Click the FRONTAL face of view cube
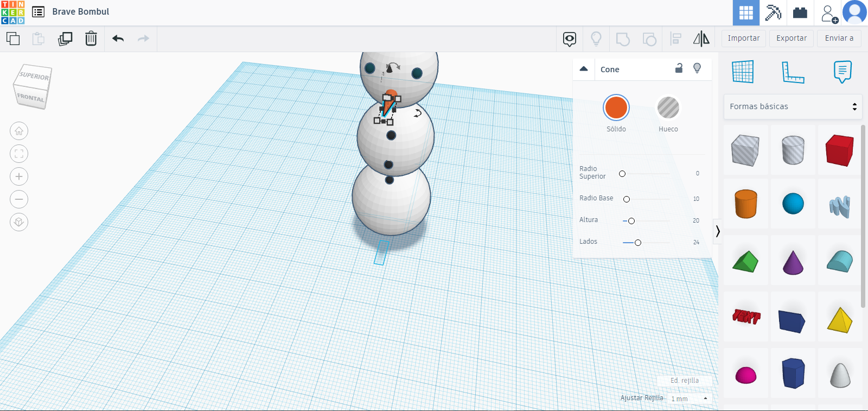 point(30,98)
